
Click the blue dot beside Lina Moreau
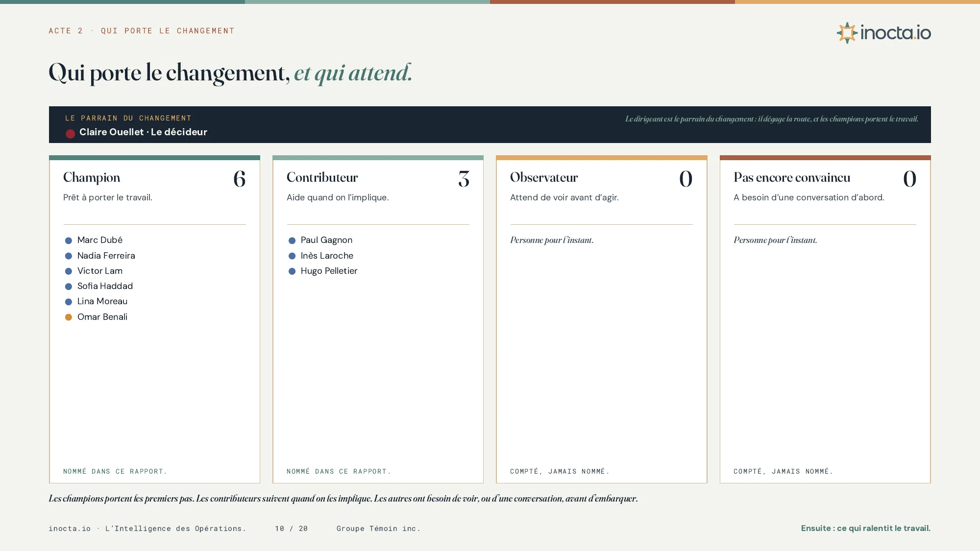[69, 302]
